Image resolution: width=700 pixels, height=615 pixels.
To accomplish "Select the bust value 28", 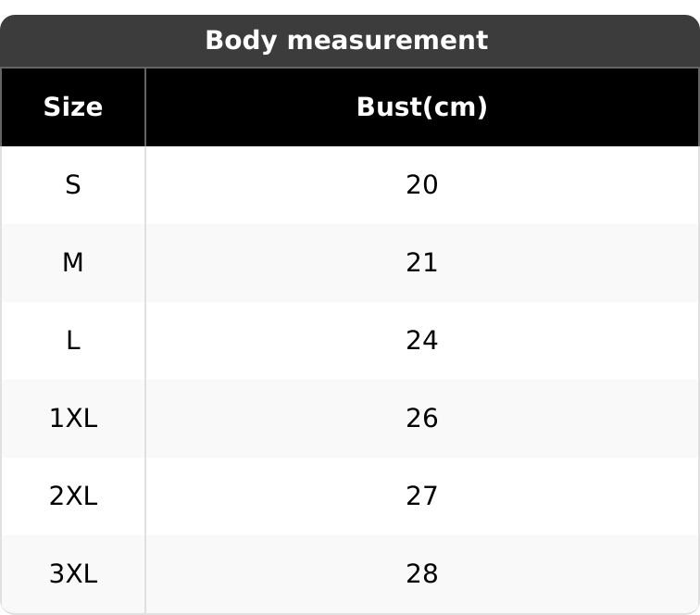I will pyautogui.click(x=421, y=574).
